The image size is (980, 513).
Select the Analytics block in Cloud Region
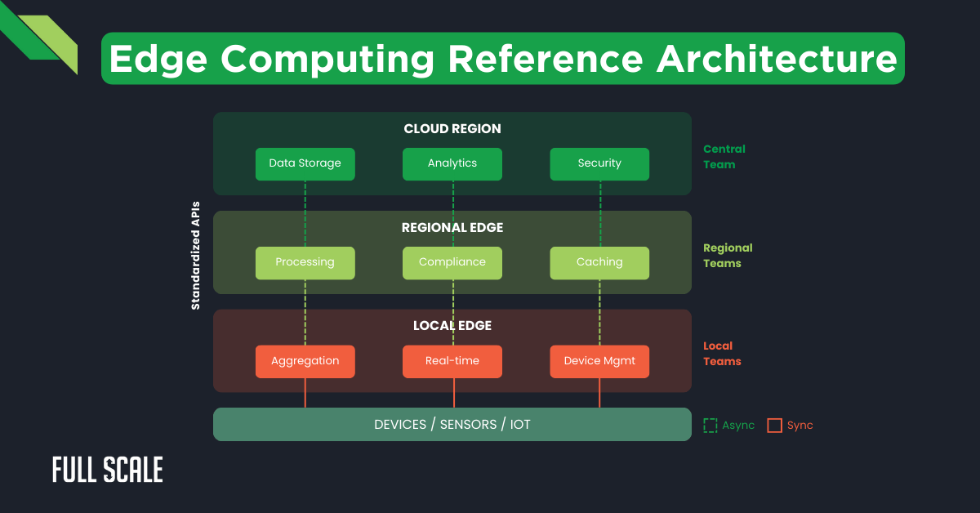[x=452, y=163]
